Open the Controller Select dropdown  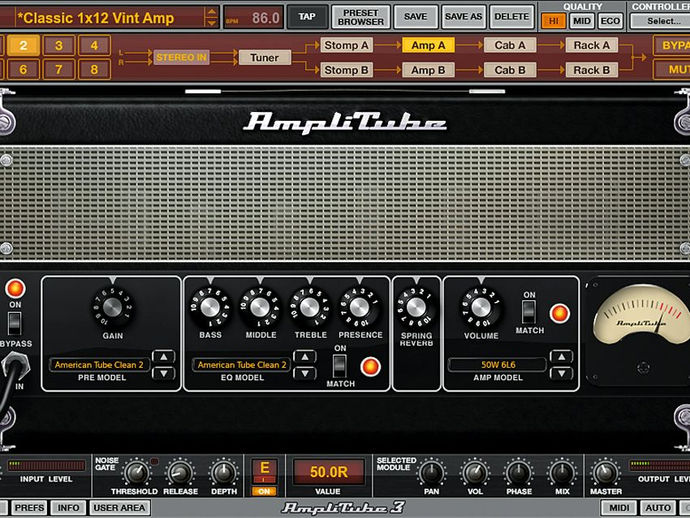click(660, 21)
